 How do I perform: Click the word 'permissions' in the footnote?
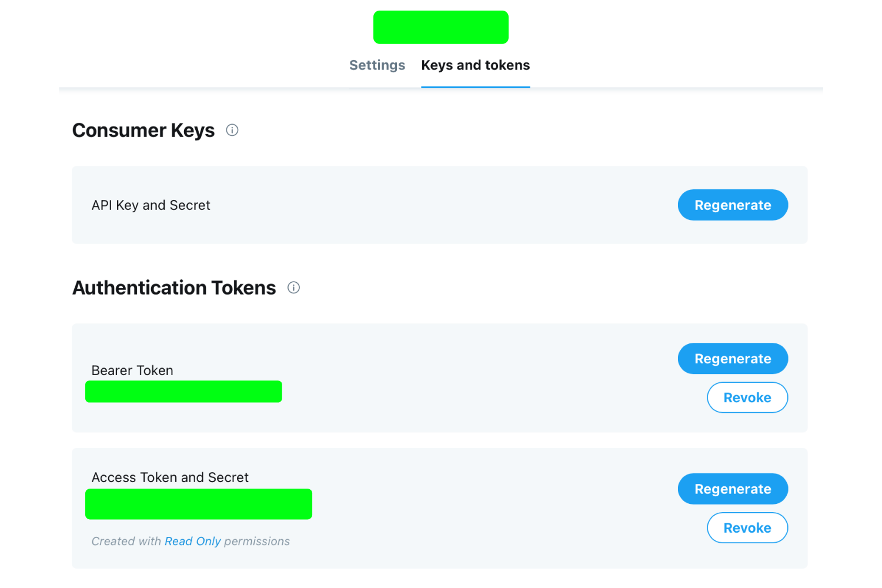point(257,542)
